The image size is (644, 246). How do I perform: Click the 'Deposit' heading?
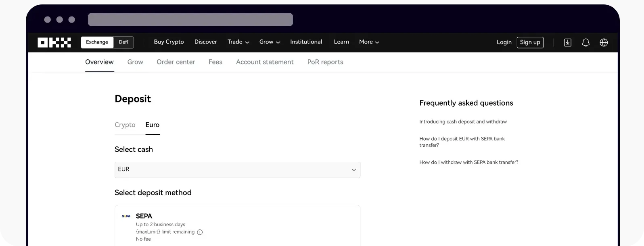click(133, 99)
